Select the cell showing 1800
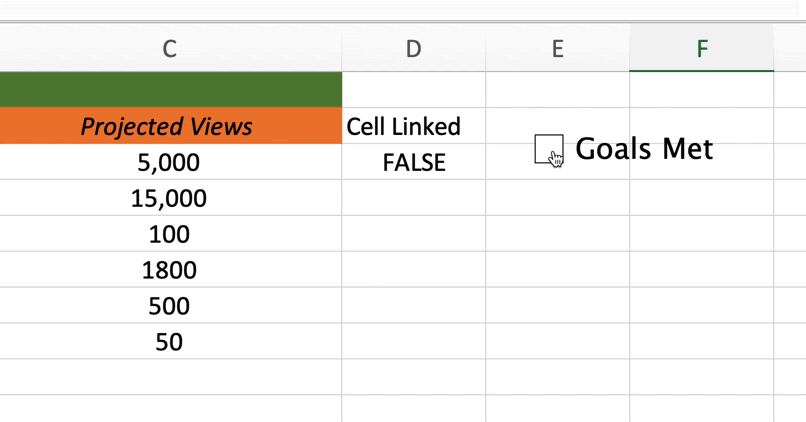Image resolution: width=806 pixels, height=422 pixels. [x=170, y=271]
